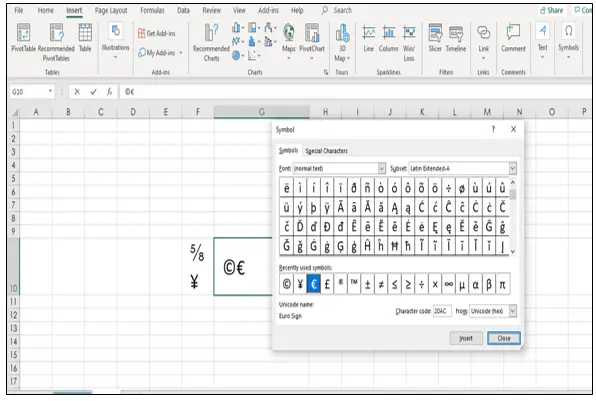Open the Review tab
This screenshot has width=596, height=401.
pos(211,10)
